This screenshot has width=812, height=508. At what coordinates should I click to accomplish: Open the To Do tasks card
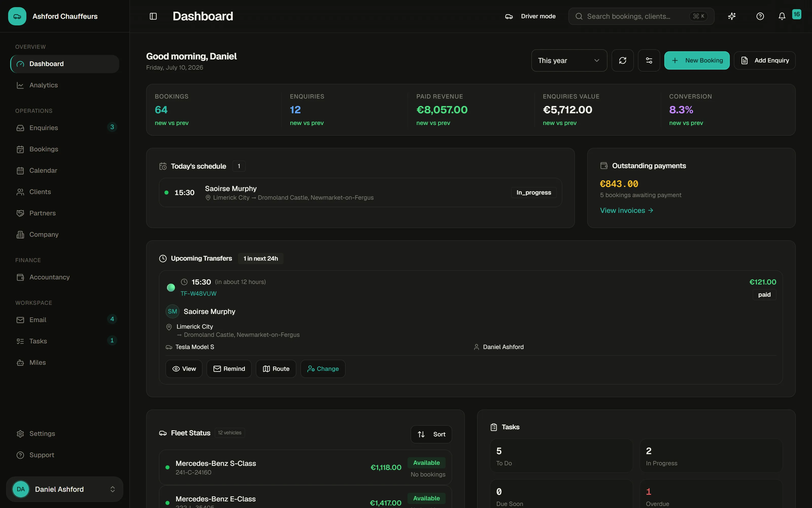coord(561,456)
